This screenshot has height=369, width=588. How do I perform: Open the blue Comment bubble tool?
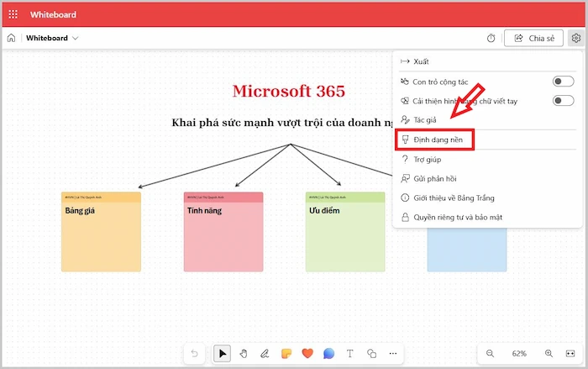pyautogui.click(x=328, y=353)
